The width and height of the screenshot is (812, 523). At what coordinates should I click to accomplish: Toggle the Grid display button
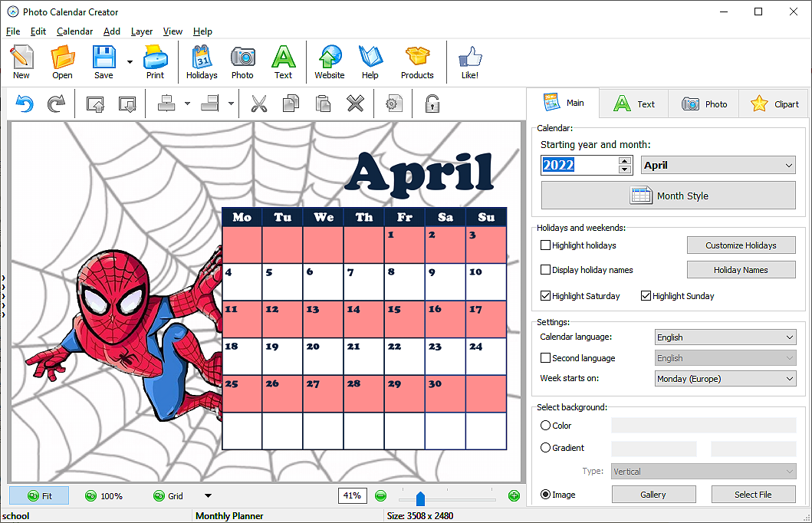(168, 495)
